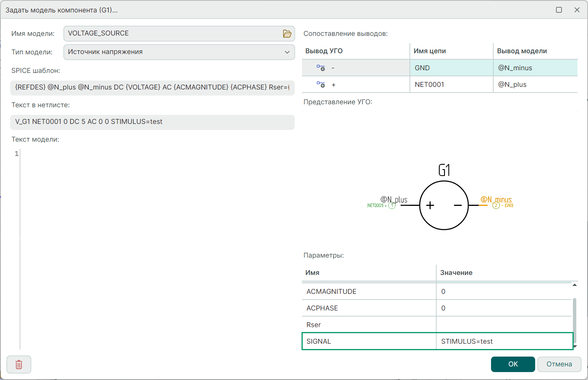Click pin icon in plus row

point(320,85)
